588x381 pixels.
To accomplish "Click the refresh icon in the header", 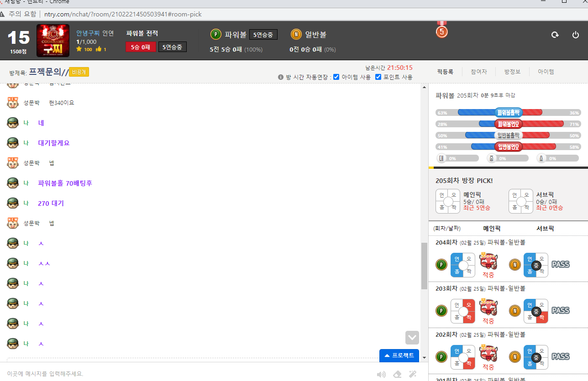I will point(555,35).
